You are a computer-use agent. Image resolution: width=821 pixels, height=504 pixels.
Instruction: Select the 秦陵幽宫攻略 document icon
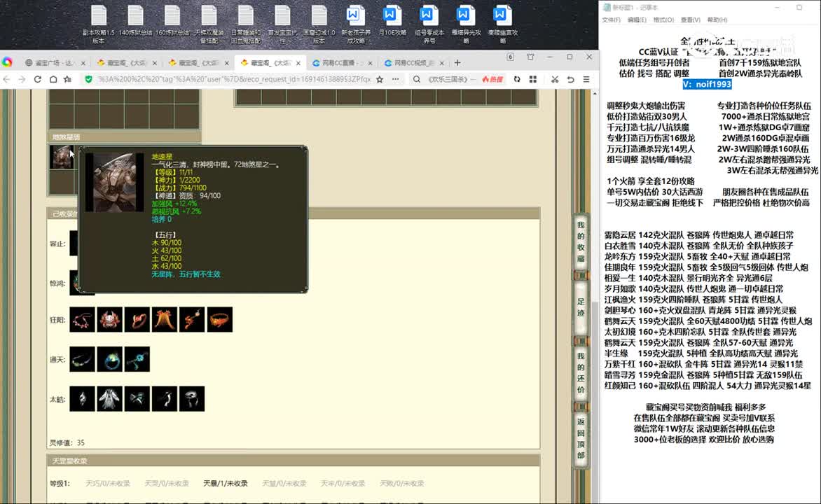(502, 24)
